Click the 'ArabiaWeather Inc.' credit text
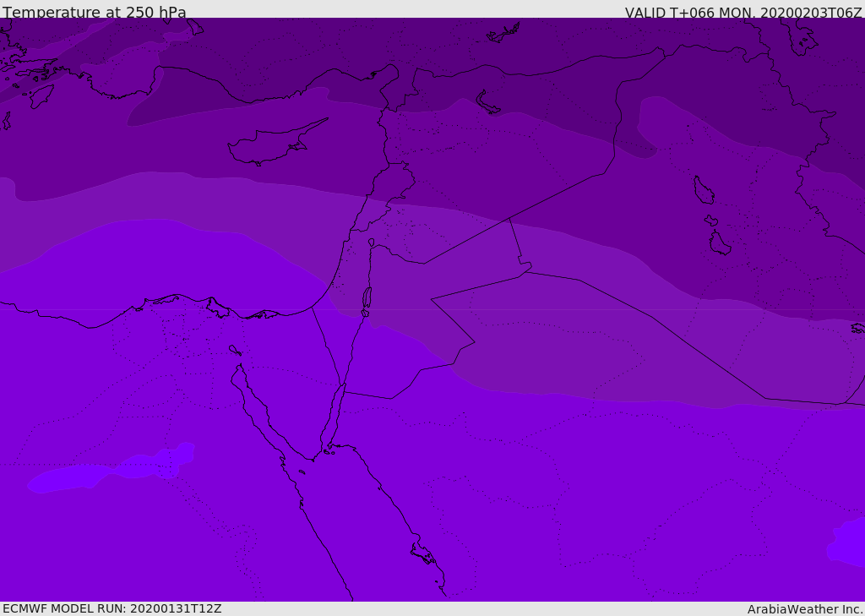Image resolution: width=865 pixels, height=616 pixels. tap(804, 609)
